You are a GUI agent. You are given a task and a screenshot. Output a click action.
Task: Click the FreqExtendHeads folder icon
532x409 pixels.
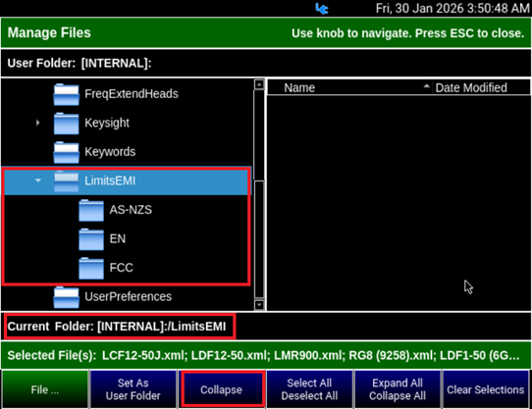[x=66, y=94]
